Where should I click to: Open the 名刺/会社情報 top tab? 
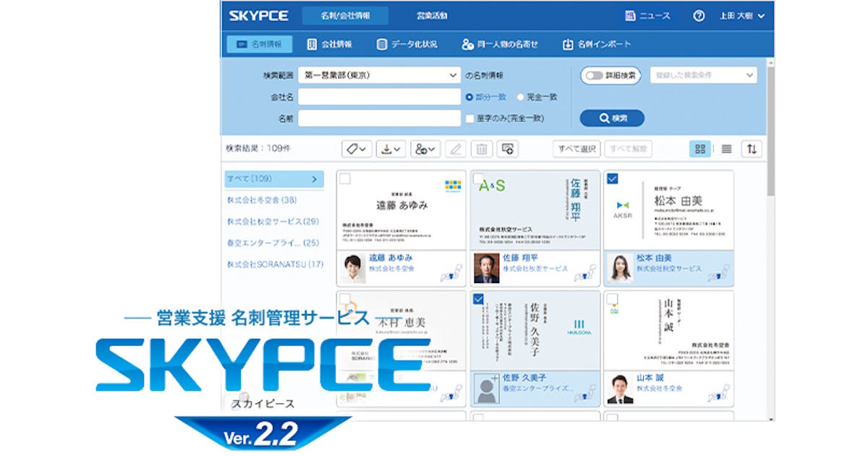tap(345, 16)
